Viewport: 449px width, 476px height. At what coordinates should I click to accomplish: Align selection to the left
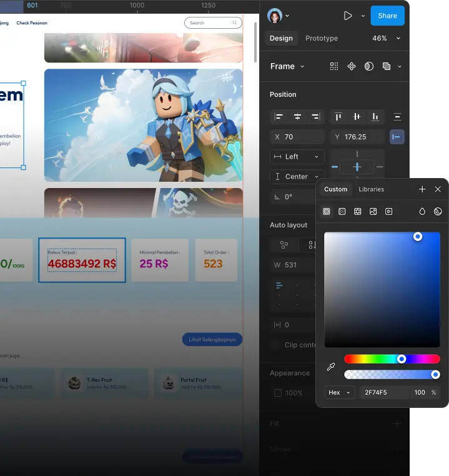pyautogui.click(x=279, y=117)
